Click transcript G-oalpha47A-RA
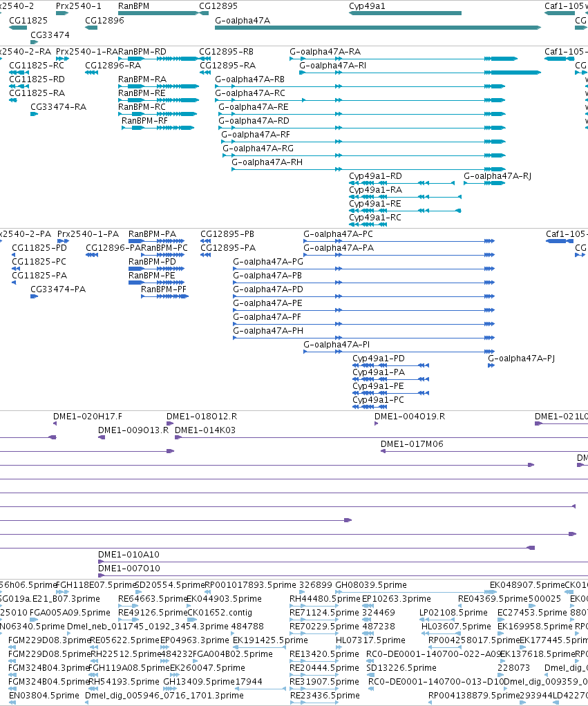Screen dimensions: 588x706 (325, 52)
